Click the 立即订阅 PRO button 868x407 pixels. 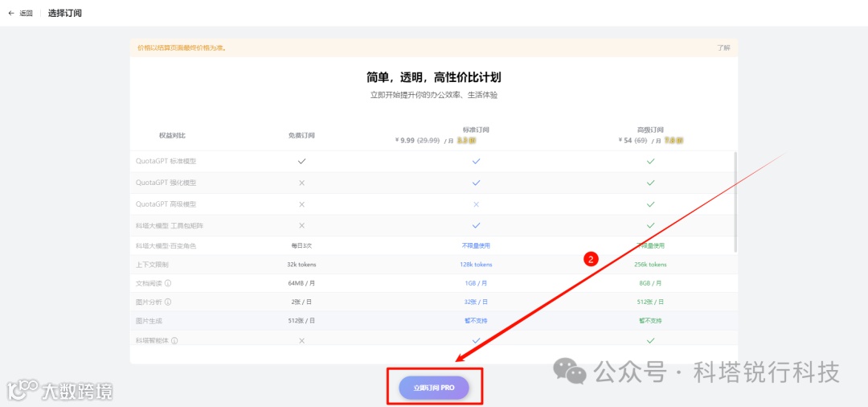tap(434, 388)
